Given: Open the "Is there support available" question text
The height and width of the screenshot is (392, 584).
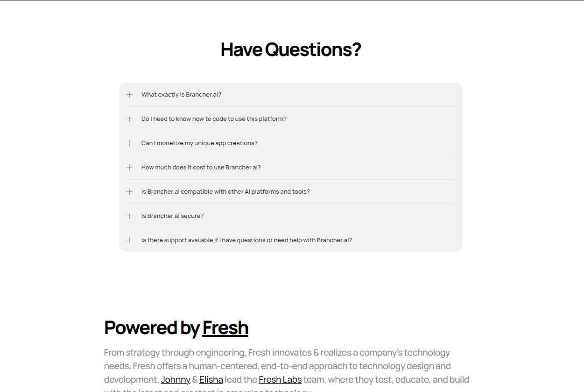Looking at the screenshot, I should coord(246,240).
